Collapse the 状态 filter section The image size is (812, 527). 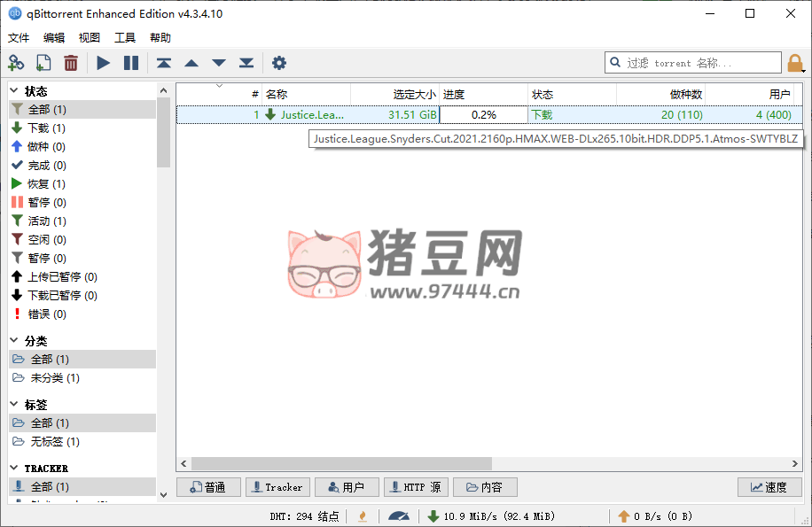tap(15, 91)
